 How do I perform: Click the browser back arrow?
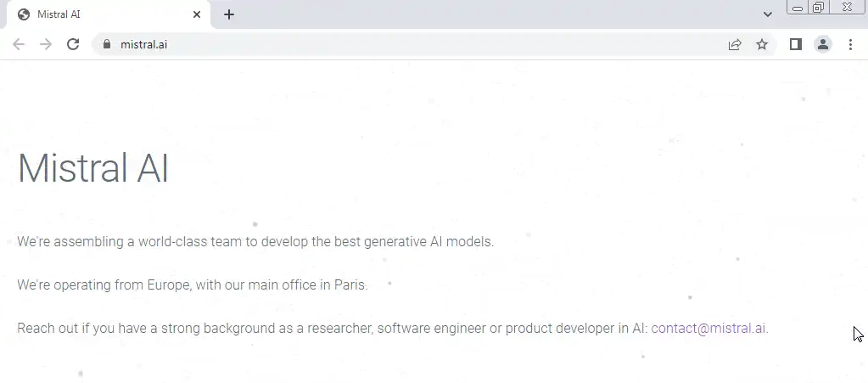click(x=19, y=44)
